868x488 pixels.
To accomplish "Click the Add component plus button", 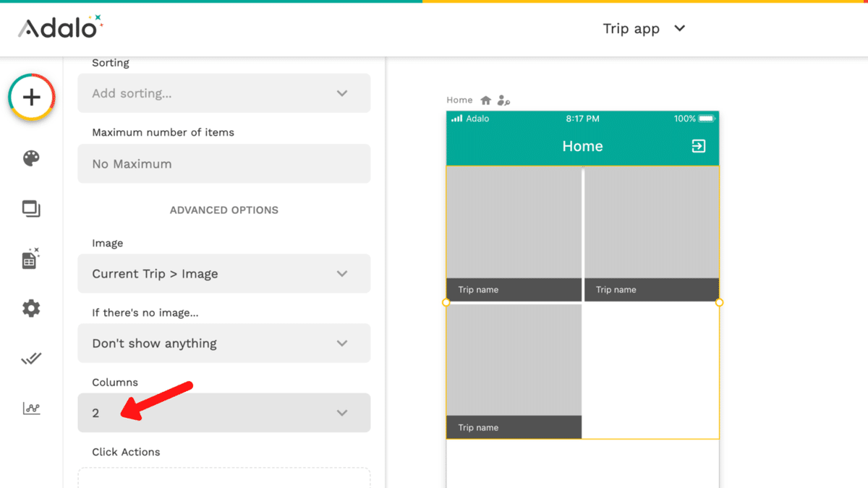I will [x=32, y=97].
